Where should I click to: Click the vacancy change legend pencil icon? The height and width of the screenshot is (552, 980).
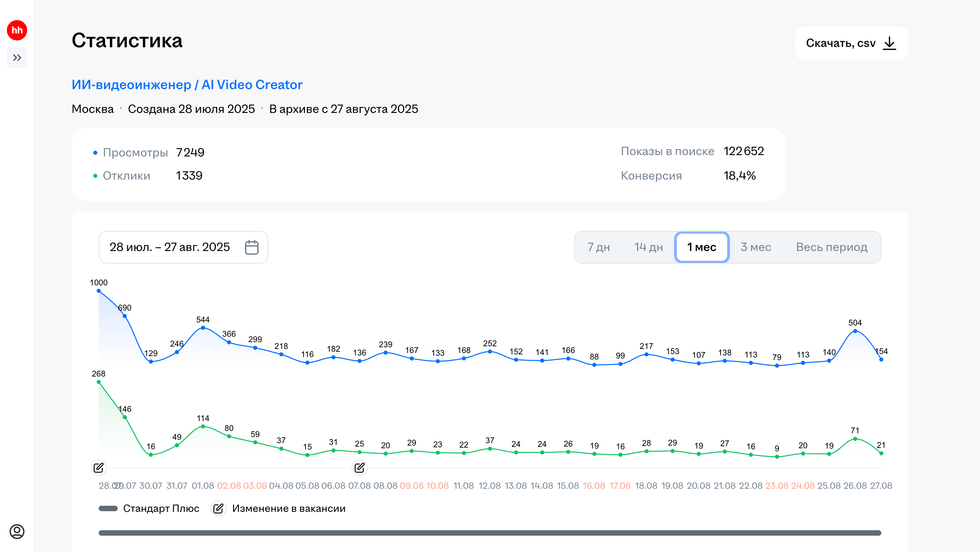[218, 509]
